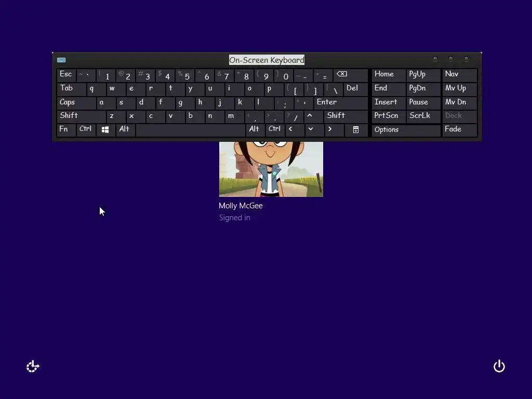Click the left bracket key
This screenshot has width=532, height=399.
294,89
